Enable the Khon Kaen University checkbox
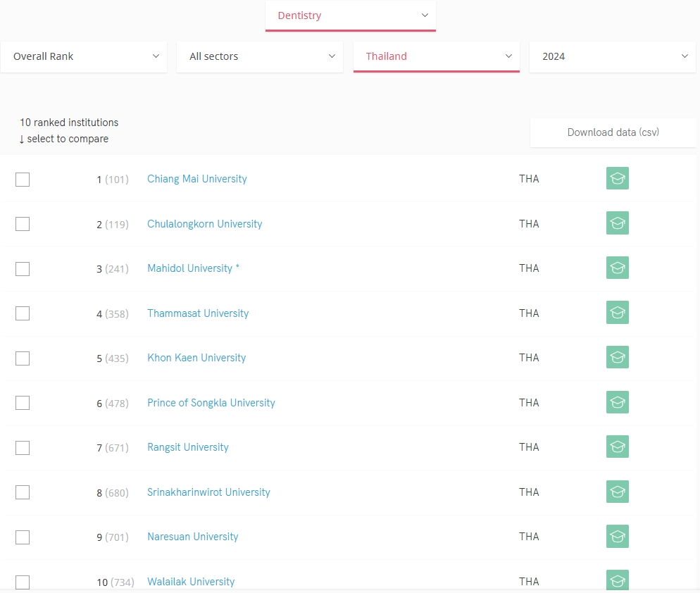This screenshot has width=700, height=593. tap(23, 358)
